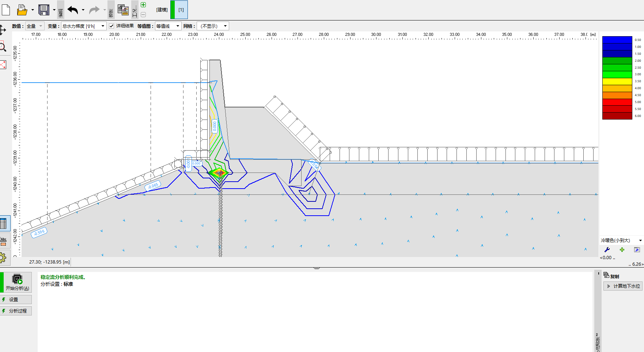The image size is (644, 352).
Task: Open the 变量 总水力梯度 variable dropdown
Action: click(x=83, y=26)
